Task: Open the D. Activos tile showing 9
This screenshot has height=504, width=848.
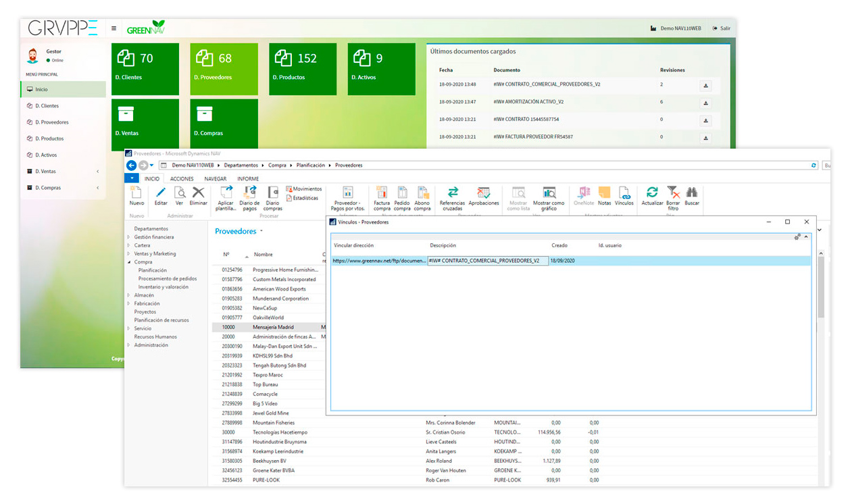Action: 382,69
